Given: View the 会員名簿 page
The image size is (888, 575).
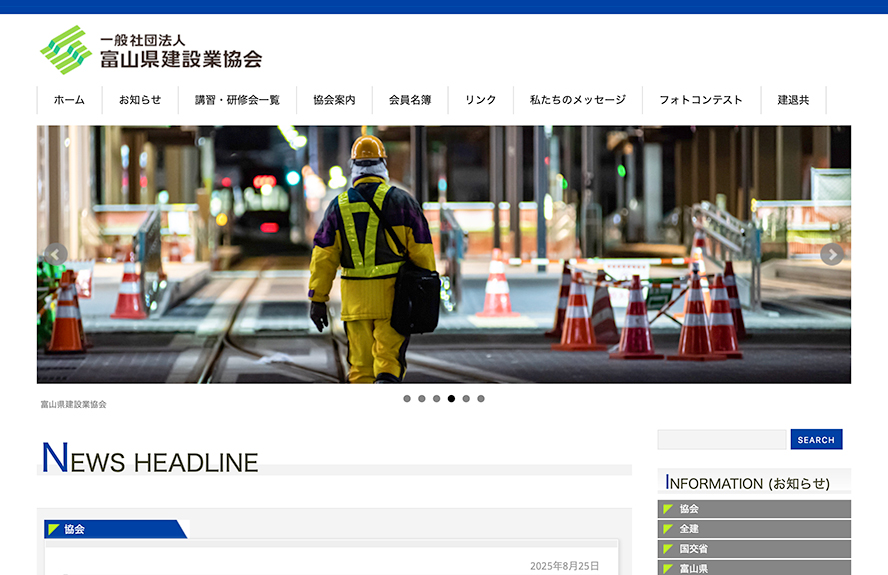Looking at the screenshot, I should click(410, 100).
